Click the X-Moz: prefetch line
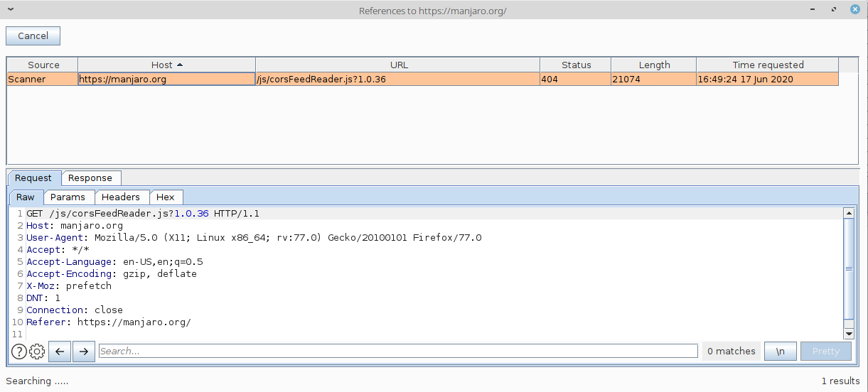868x392 pixels. pyautogui.click(x=69, y=286)
